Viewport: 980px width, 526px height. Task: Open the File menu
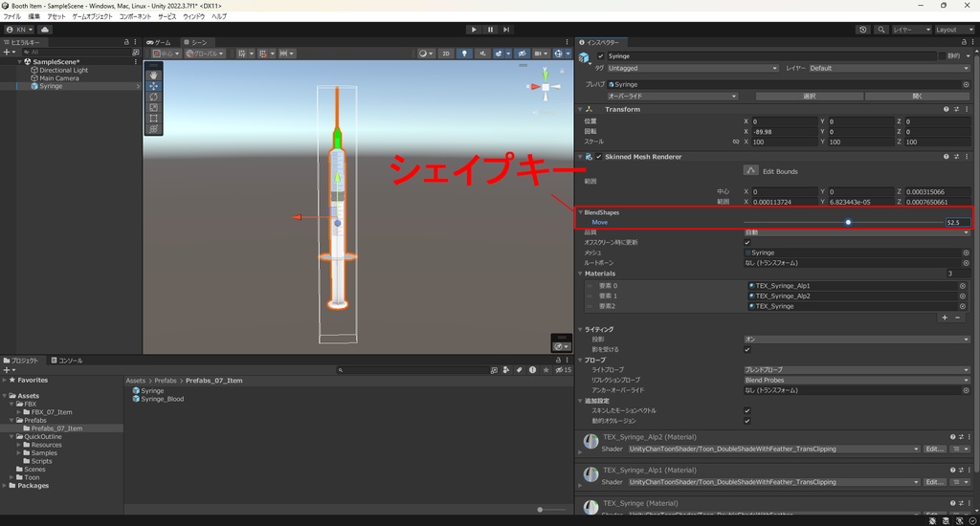click(11, 17)
